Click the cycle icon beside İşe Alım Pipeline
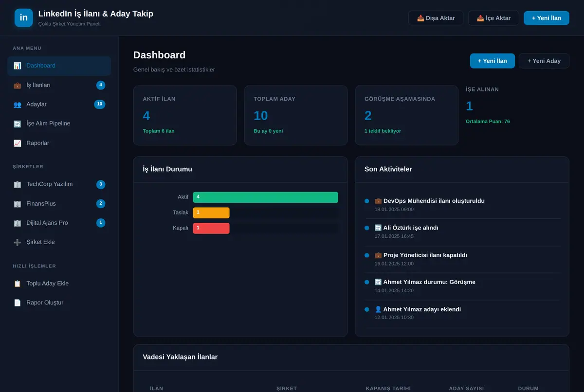 pyautogui.click(x=18, y=124)
